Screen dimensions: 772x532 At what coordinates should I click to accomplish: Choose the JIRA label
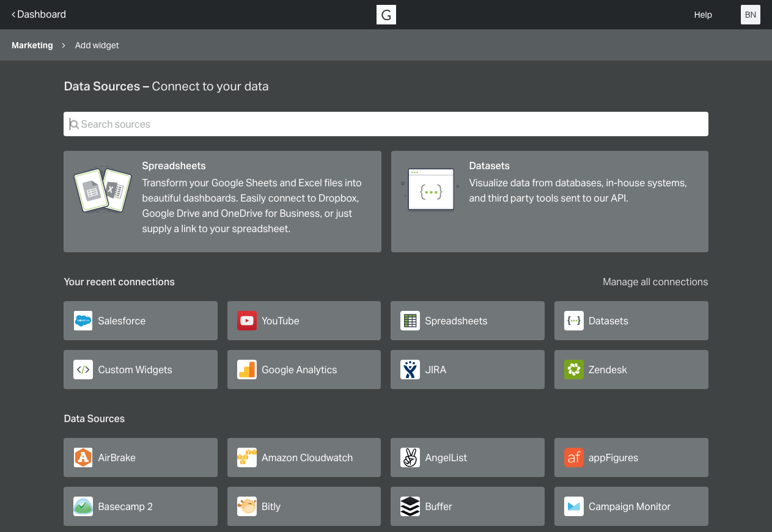(436, 370)
